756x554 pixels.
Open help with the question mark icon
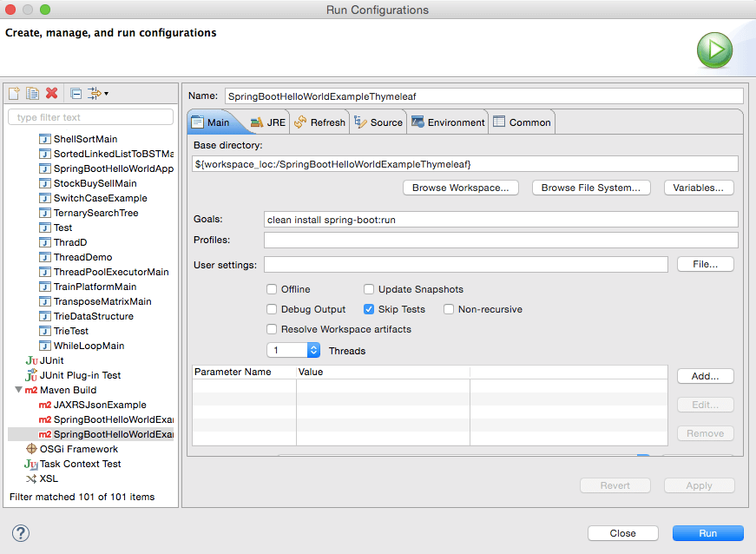21,533
